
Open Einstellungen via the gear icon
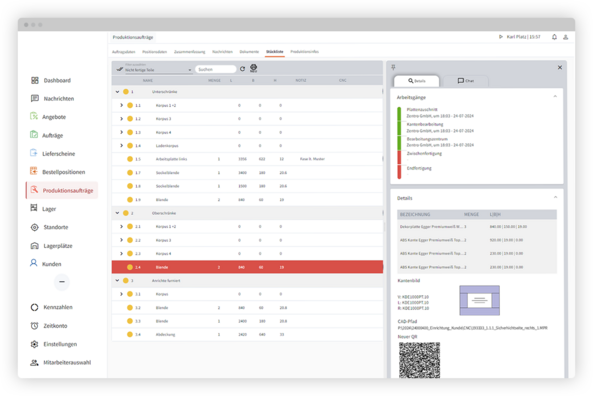pyautogui.click(x=34, y=344)
